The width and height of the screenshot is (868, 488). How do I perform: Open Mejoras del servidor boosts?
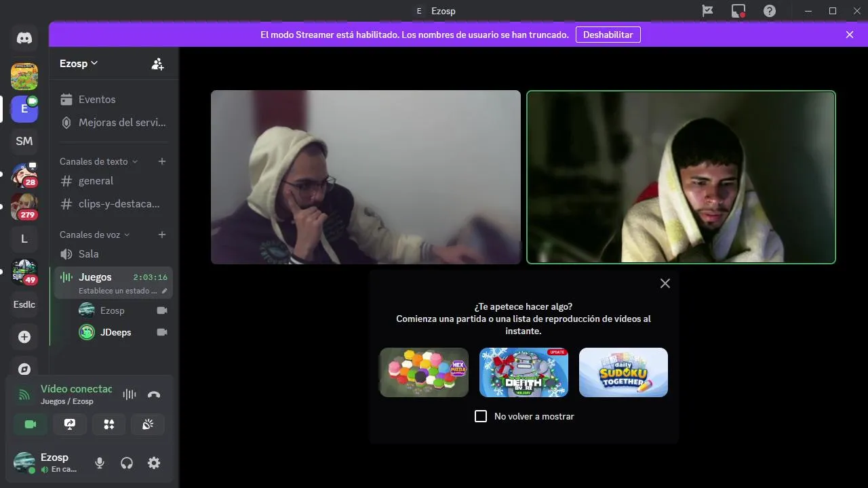[x=113, y=123]
